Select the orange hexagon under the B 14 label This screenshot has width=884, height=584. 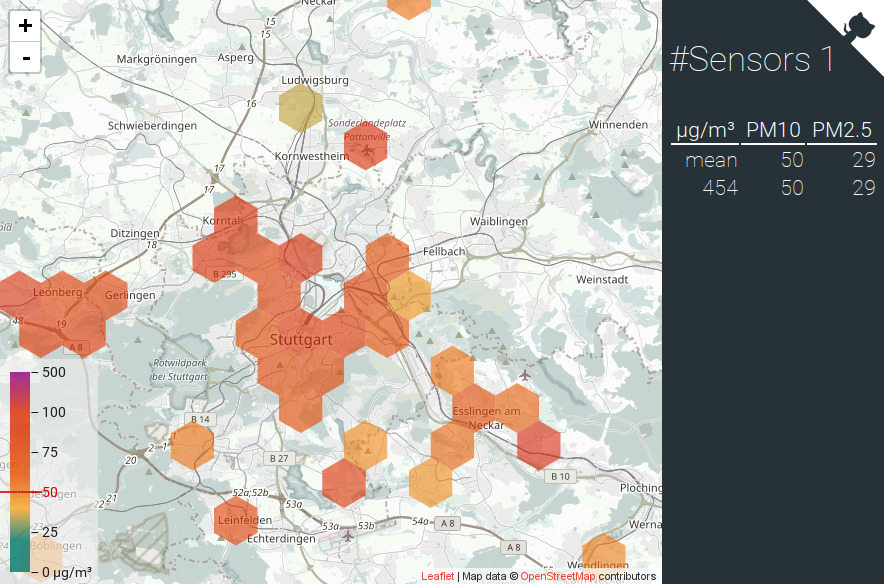[x=192, y=445]
